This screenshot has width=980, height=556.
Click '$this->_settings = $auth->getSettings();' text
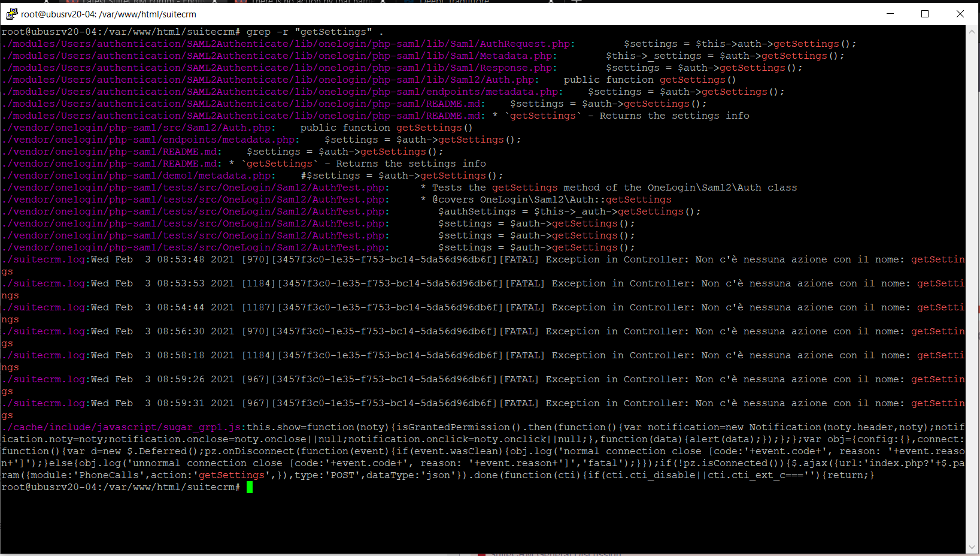click(x=725, y=56)
